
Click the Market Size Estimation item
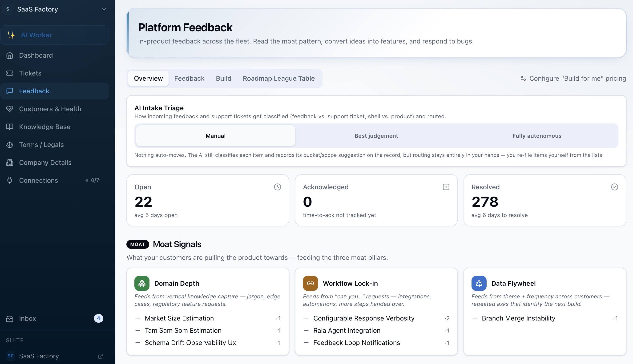click(208, 318)
